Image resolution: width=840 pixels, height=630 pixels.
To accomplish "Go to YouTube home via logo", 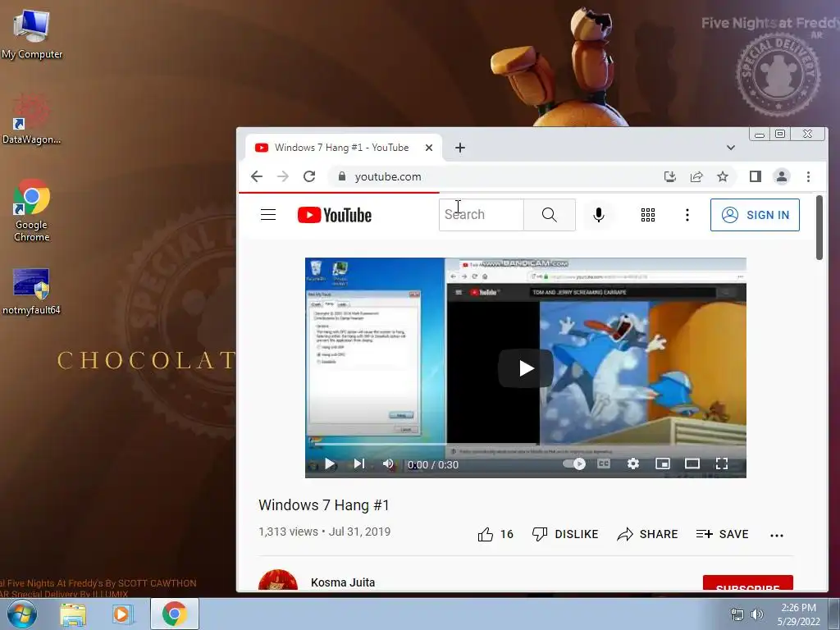I will pos(335,215).
